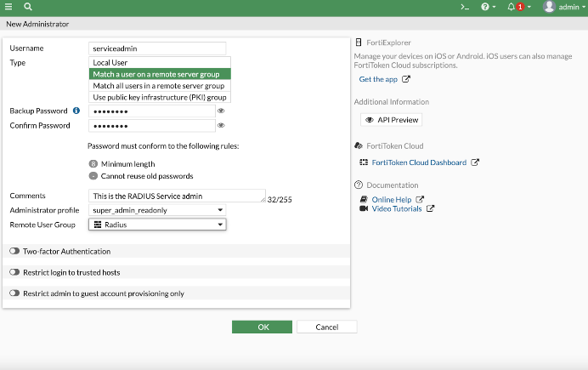Viewport: 588px width, 370px height.
Task: Reveal Confirm Password using eye icon
Action: point(221,126)
